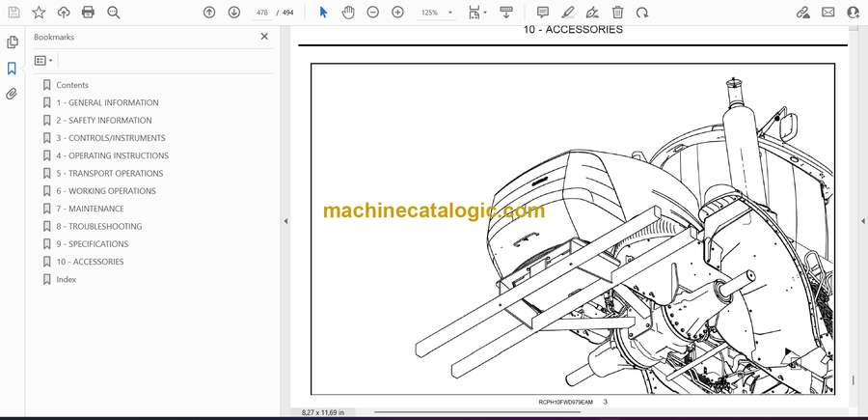Toggle the Page Thumbnails panel

13,42
